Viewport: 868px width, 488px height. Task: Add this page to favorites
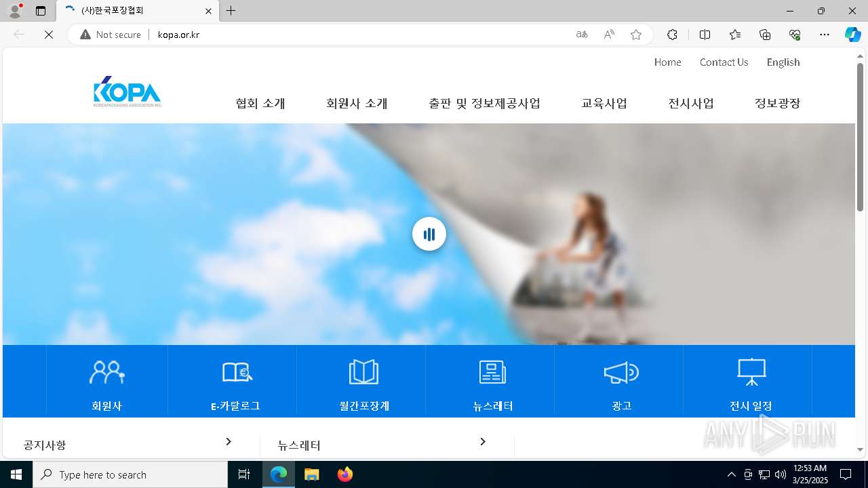636,35
